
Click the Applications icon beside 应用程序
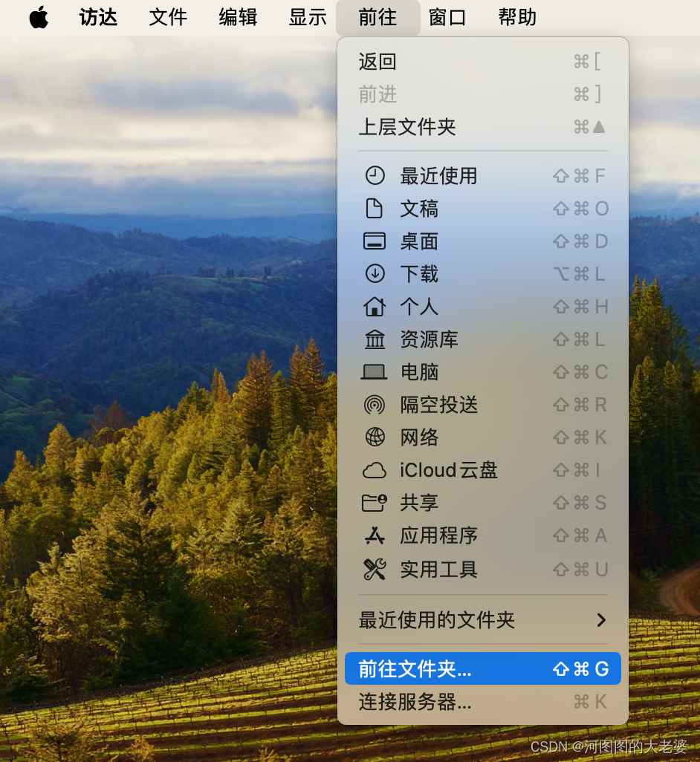[x=375, y=535]
